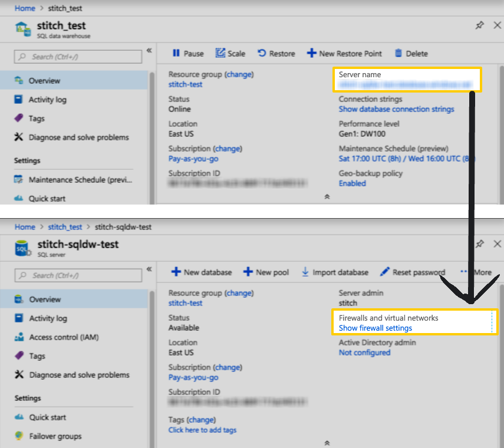Pause the stitch_test data warehouse
This screenshot has height=448, width=504.
click(188, 54)
